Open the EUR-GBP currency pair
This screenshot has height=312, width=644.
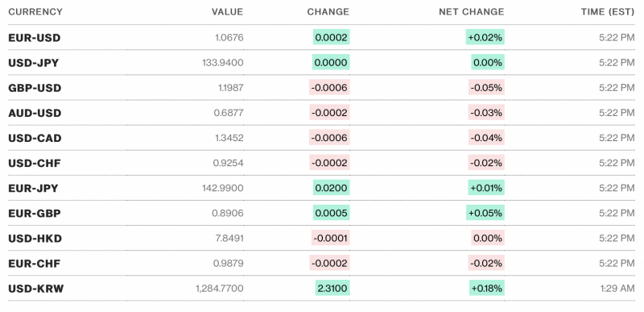click(x=35, y=214)
